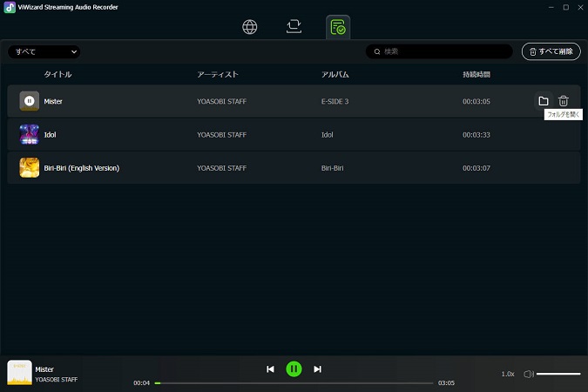
Task: Open the converted history tab
Action: (338, 27)
